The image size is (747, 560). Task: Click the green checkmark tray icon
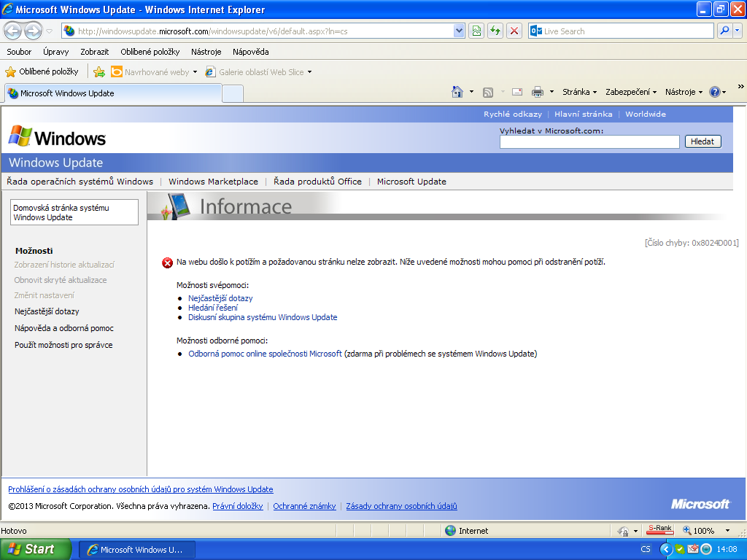(680, 549)
